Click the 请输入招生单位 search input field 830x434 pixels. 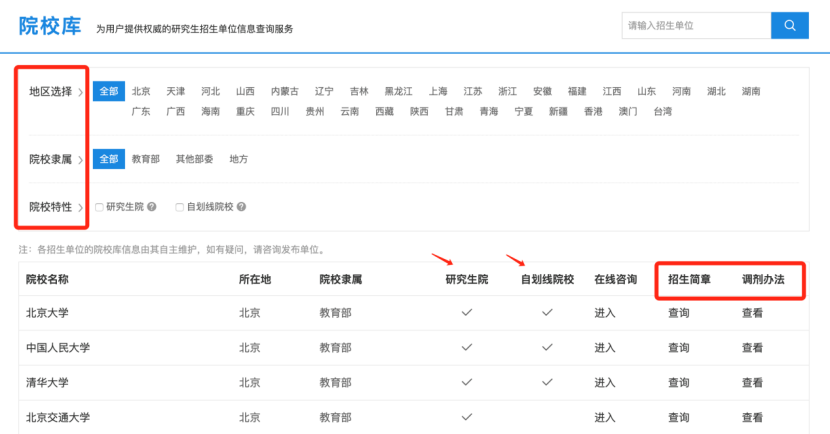[x=695, y=25]
